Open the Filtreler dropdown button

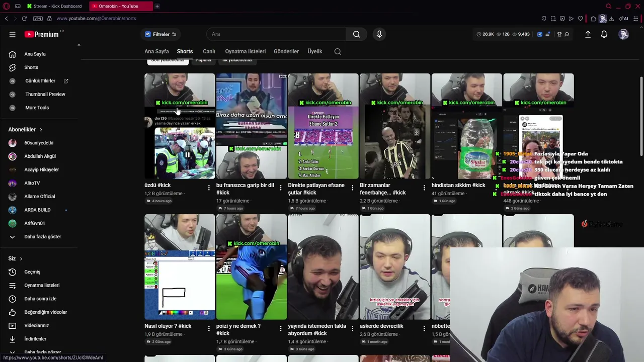[x=160, y=34]
